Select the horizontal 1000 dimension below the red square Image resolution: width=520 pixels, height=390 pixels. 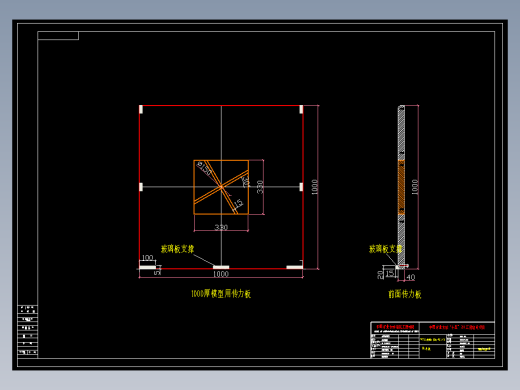pyautogui.click(x=221, y=274)
